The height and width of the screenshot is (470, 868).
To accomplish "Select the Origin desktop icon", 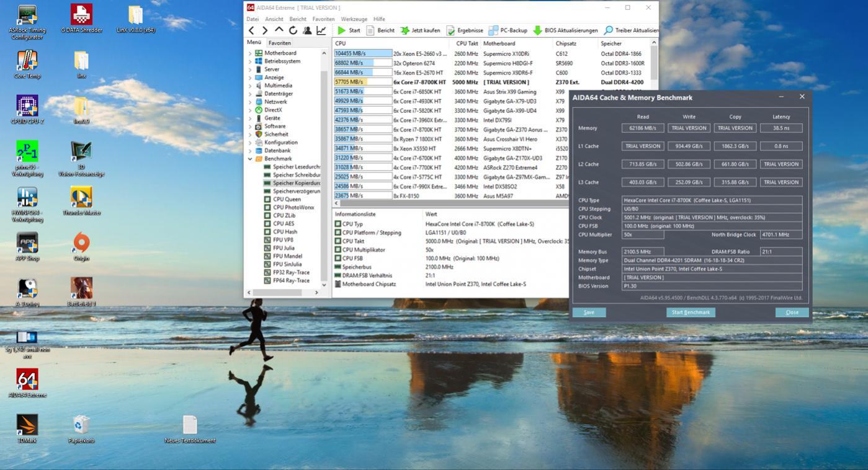I will [81, 247].
